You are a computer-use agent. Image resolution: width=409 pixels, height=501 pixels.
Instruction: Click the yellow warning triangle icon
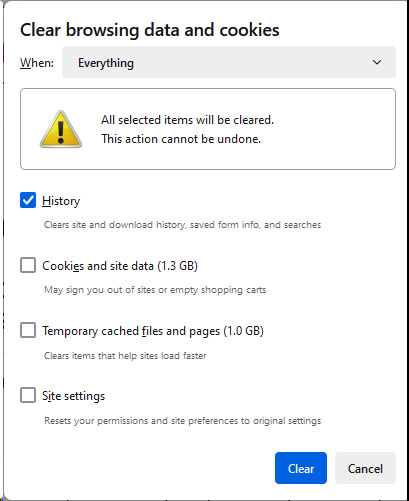tap(61, 129)
